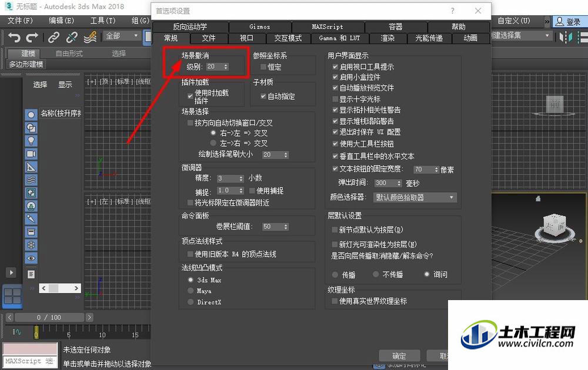588x370 pixels.
Task: Toggle the helpers filter triangle-ruler icon
Action: coord(31,167)
